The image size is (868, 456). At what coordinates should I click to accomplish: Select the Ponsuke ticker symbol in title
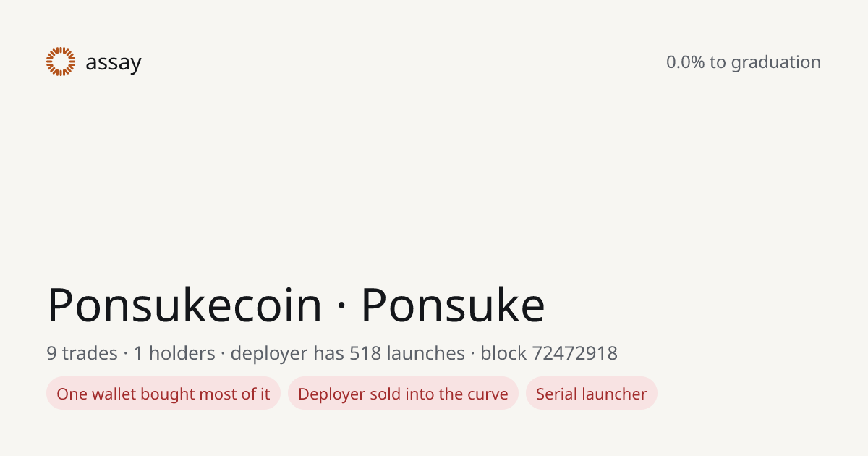pos(453,306)
